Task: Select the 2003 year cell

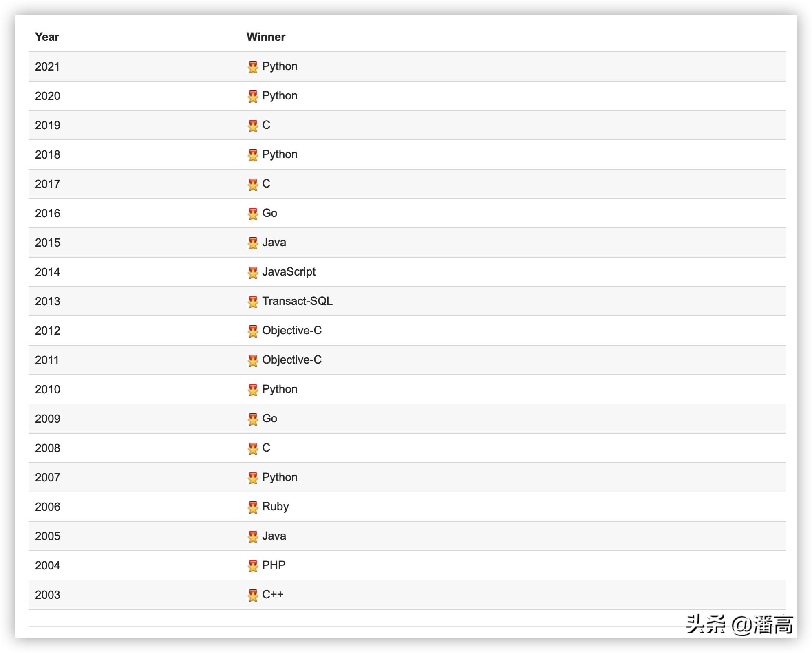Action: tap(47, 595)
